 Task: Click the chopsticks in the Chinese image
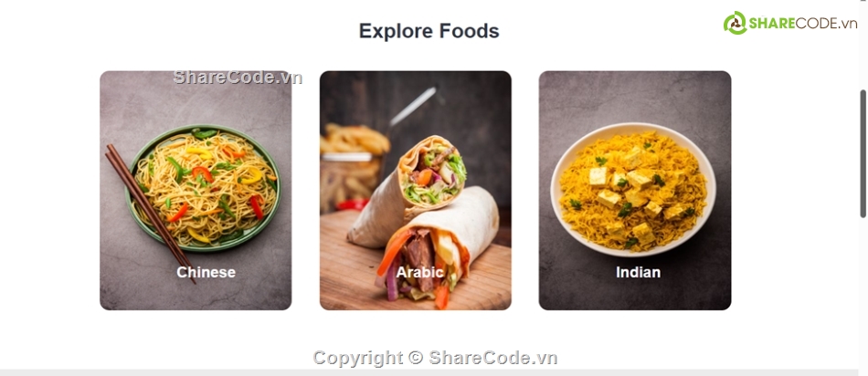point(150,213)
